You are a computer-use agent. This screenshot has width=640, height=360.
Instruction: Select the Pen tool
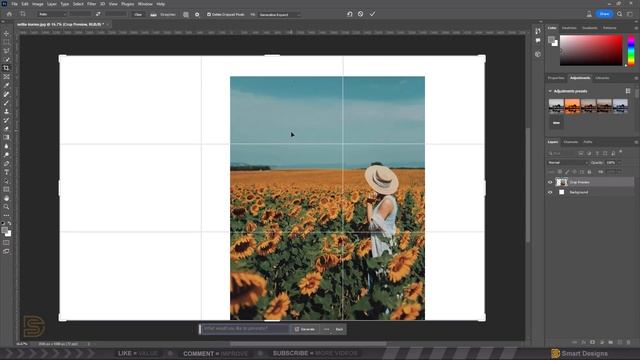coord(6,163)
